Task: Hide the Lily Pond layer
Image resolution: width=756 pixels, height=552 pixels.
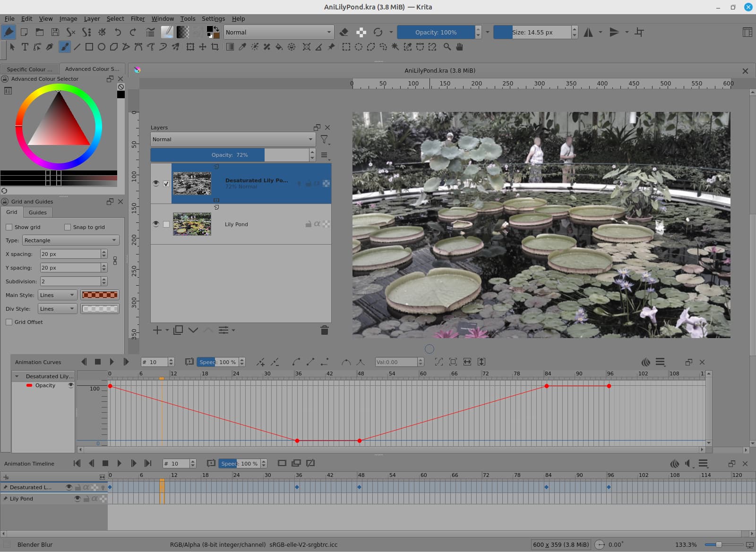Action: pos(156,224)
